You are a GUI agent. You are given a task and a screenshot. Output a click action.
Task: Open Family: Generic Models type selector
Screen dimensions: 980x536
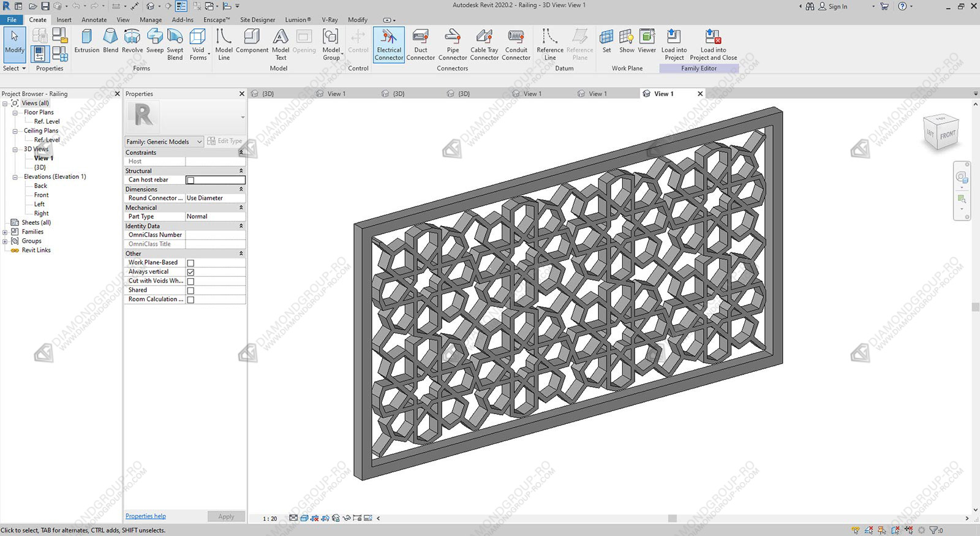[x=164, y=142]
